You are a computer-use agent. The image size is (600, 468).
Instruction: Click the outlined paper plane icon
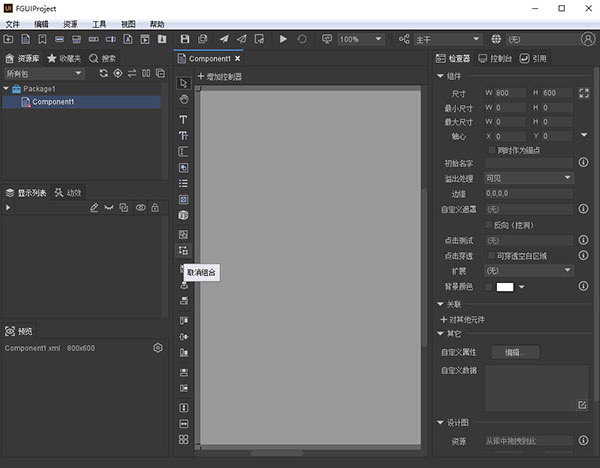pos(241,39)
